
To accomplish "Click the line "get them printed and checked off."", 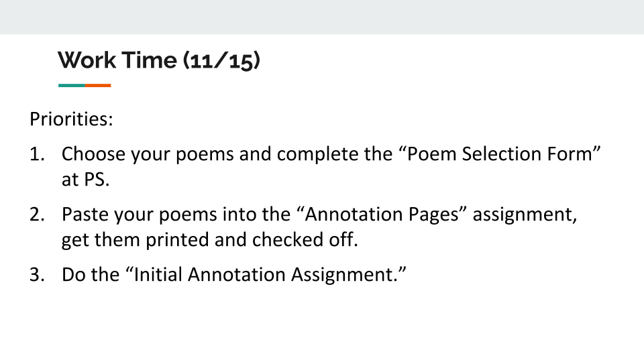I will click(x=210, y=239).
